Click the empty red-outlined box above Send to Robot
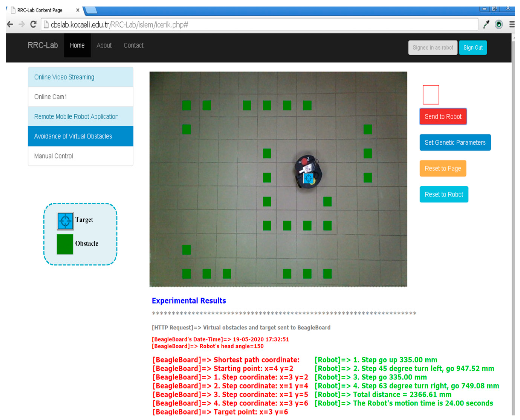 (431, 95)
